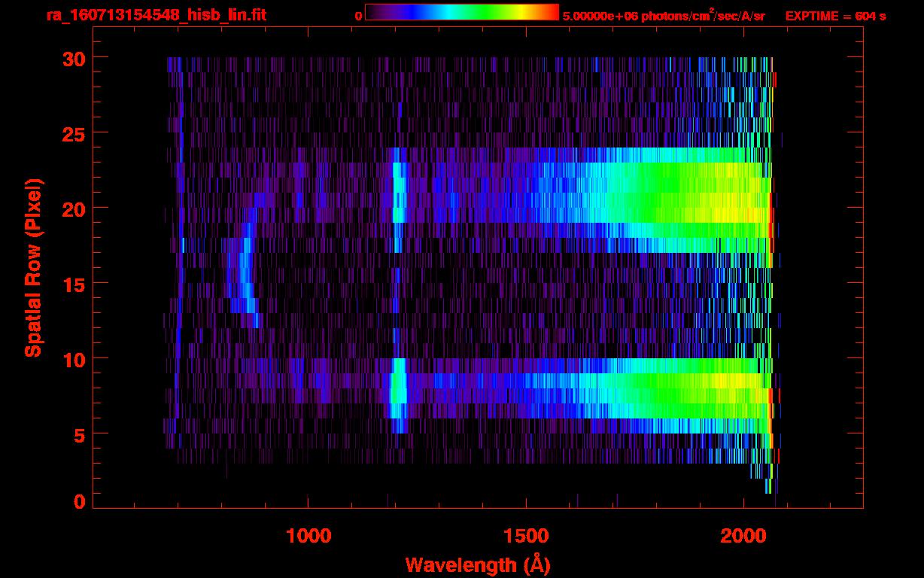Click the Spatial Row (Pixel) axis label

pyautogui.click(x=33, y=268)
